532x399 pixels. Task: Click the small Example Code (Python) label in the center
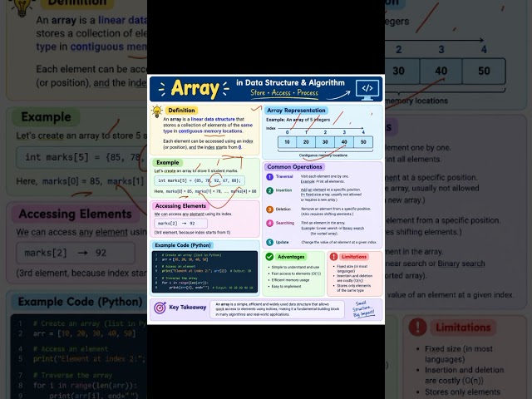(183, 245)
